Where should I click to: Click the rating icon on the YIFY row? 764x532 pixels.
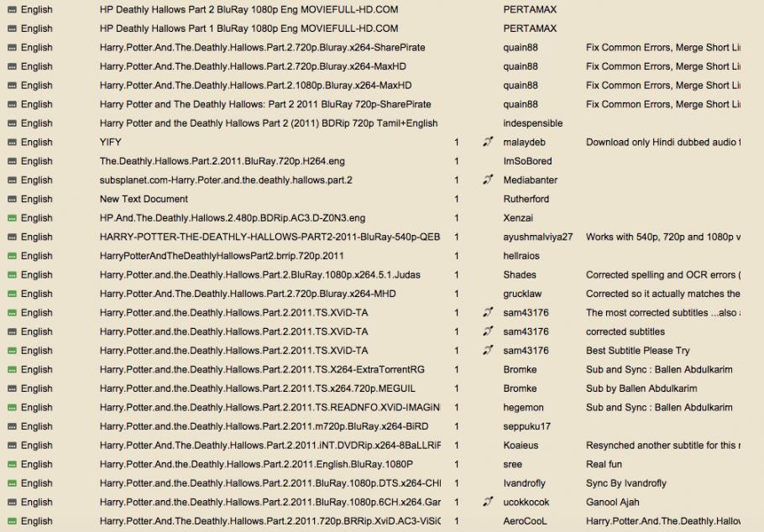[13, 143]
